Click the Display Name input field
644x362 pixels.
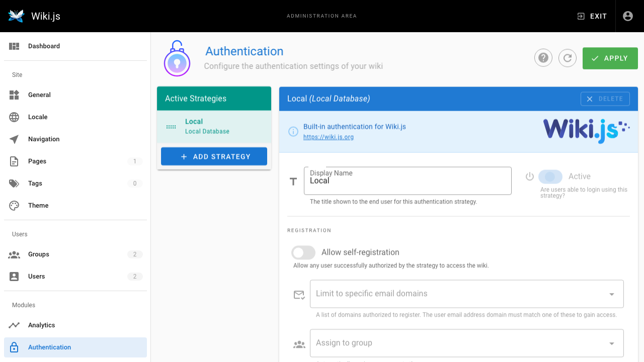coord(408,181)
